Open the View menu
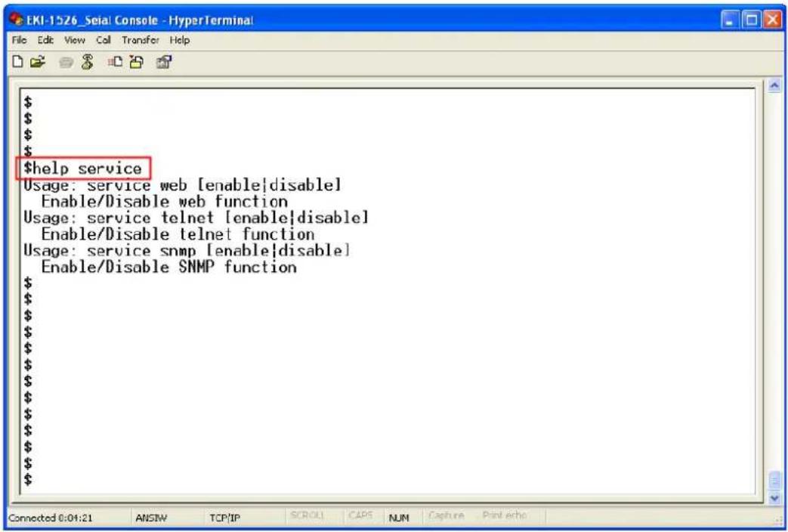Screen dimensions: 788x532 point(74,40)
